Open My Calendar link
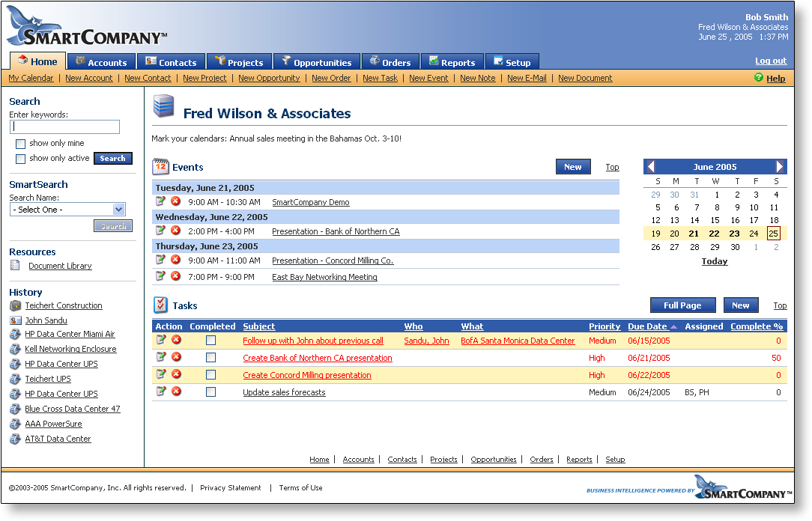 click(x=31, y=78)
